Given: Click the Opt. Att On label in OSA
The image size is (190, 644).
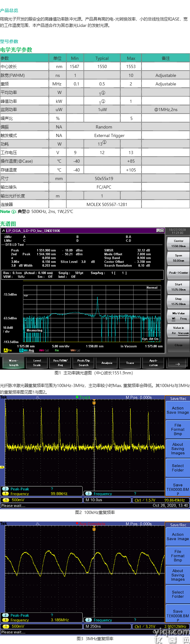Looking at the screenshot, I should tap(150, 339).
